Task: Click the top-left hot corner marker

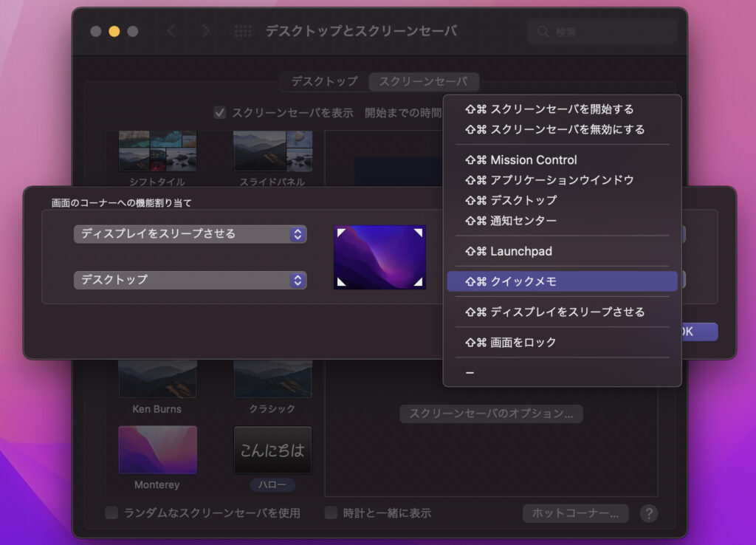Action: click(x=341, y=233)
